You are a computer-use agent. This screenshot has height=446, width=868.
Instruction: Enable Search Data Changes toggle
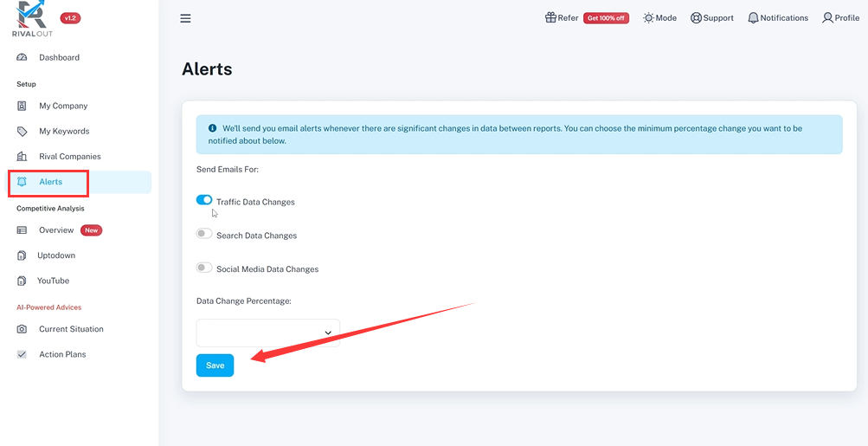(x=204, y=234)
